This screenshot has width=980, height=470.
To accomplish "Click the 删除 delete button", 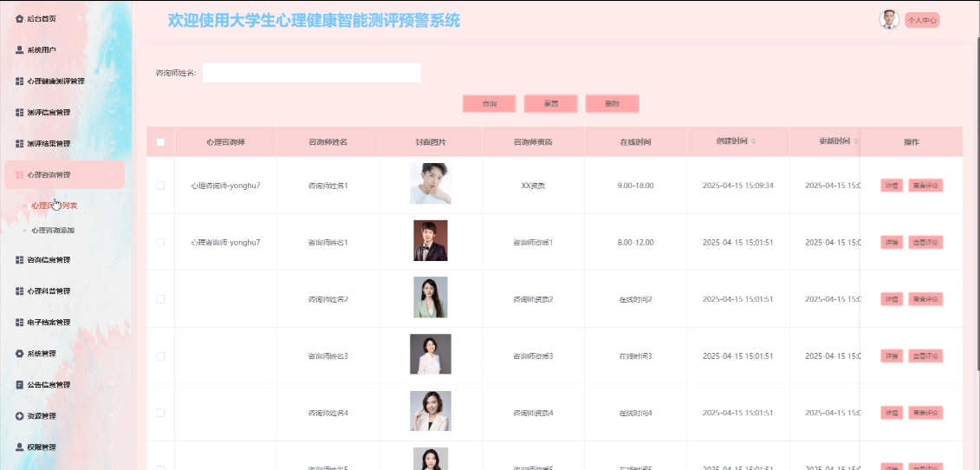I will click(x=612, y=104).
